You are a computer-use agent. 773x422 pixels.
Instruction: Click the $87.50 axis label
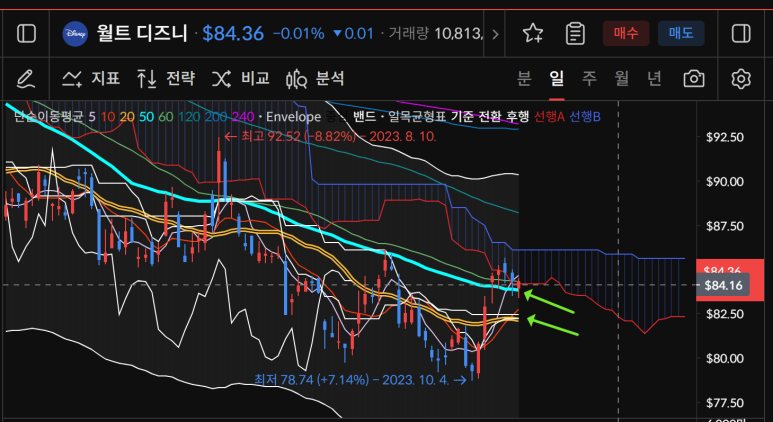725,226
